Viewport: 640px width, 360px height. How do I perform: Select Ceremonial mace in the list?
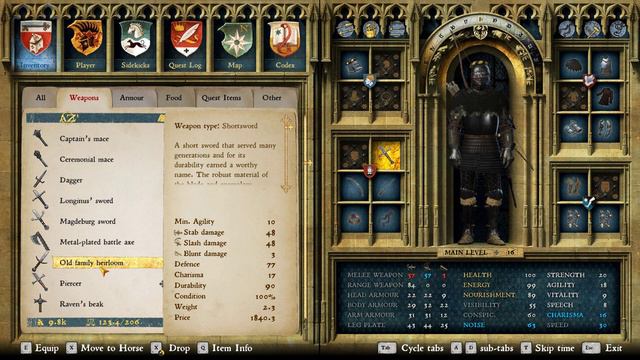pos(87,159)
